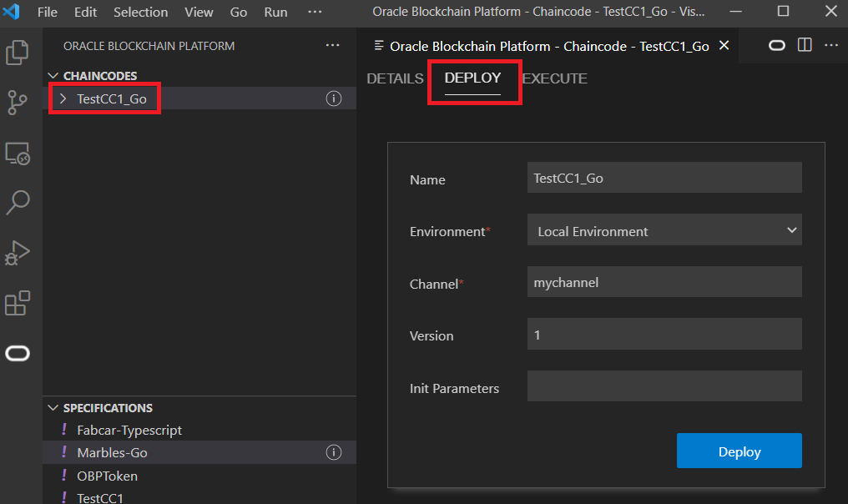Expand the TestCC1_Go chaincode tree item
Viewport: 848px width, 504px height.
coord(63,98)
